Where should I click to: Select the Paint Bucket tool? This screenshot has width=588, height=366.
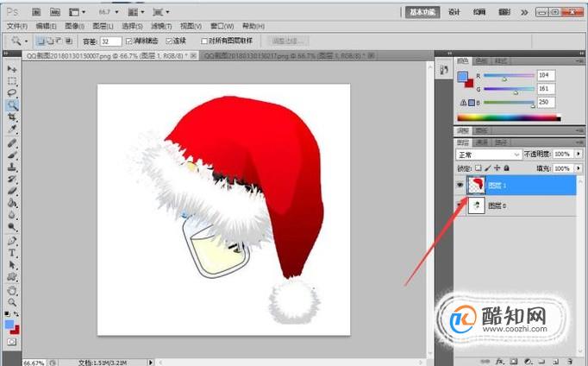pos(12,203)
